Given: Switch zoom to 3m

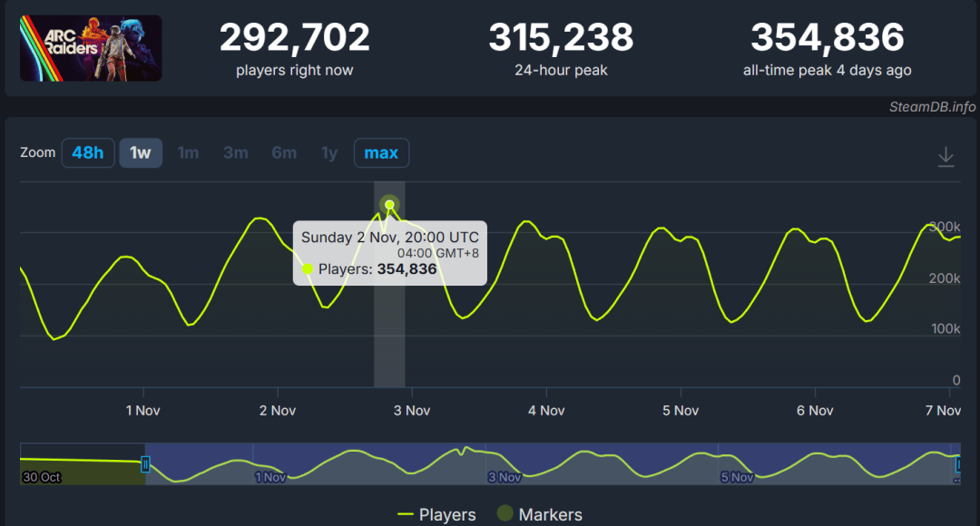Looking at the screenshot, I should (236, 152).
